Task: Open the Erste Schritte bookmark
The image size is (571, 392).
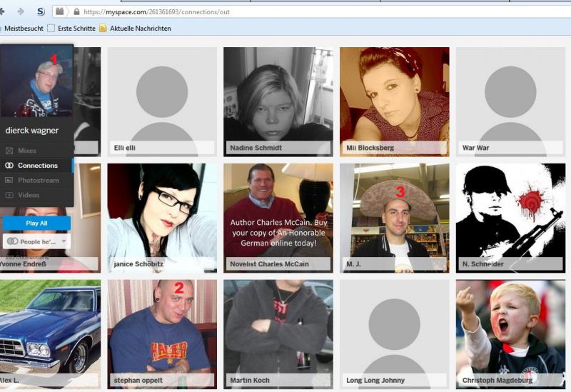Action: tap(76, 28)
